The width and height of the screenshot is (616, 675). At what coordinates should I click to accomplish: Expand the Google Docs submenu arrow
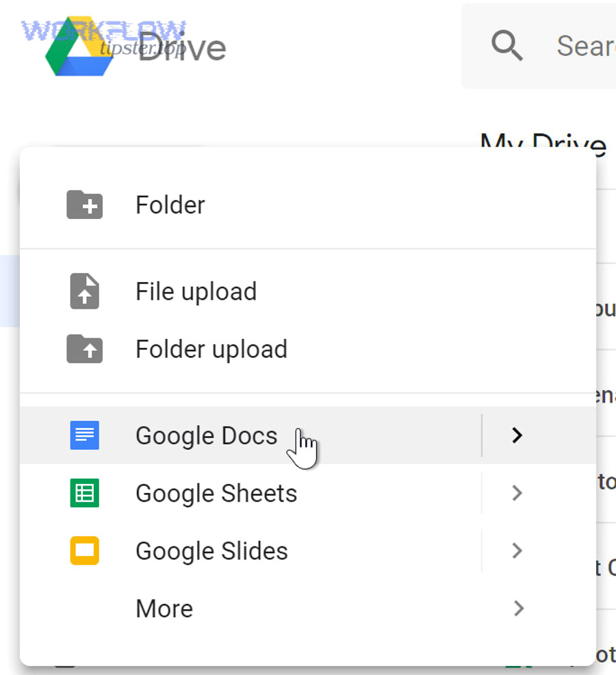point(517,435)
